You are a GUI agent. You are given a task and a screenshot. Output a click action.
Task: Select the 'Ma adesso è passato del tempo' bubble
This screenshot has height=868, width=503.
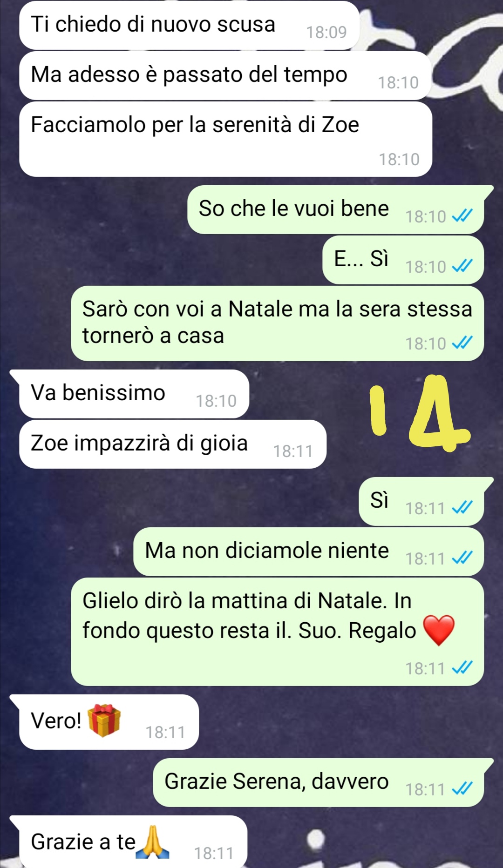[225, 75]
